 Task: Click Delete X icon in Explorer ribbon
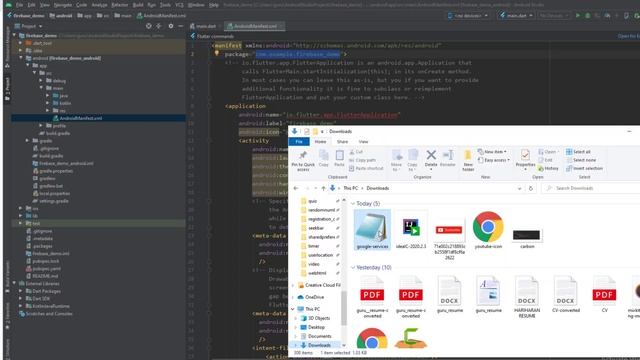point(431,158)
